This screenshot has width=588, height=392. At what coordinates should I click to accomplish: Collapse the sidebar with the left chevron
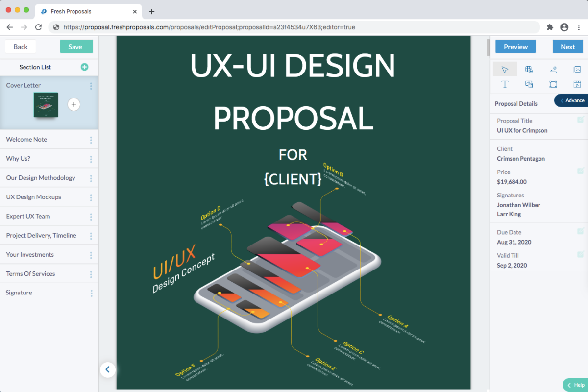[108, 369]
